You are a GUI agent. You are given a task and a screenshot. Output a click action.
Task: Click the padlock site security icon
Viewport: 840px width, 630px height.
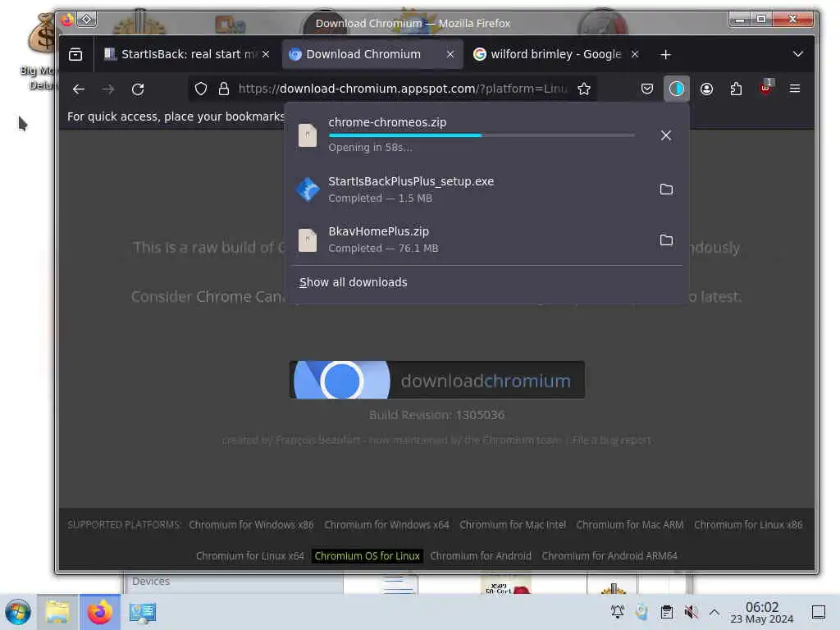coord(224,89)
